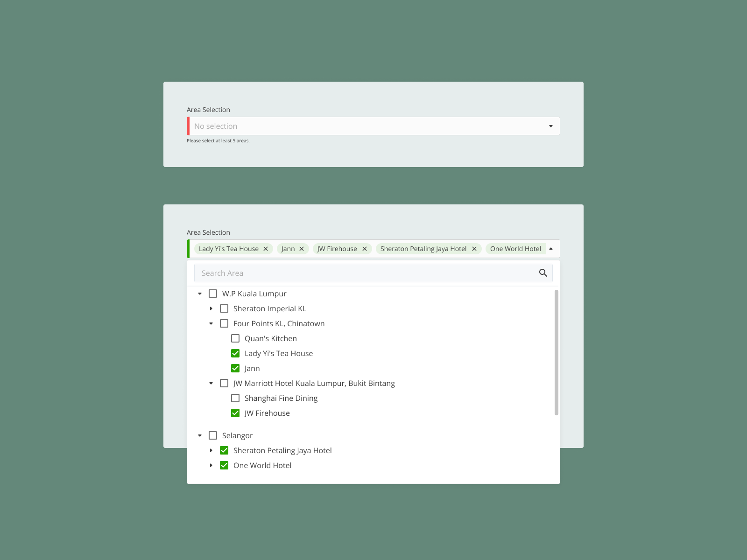Collapse the Selangor tree branch
This screenshot has width=747, height=560.
200,435
